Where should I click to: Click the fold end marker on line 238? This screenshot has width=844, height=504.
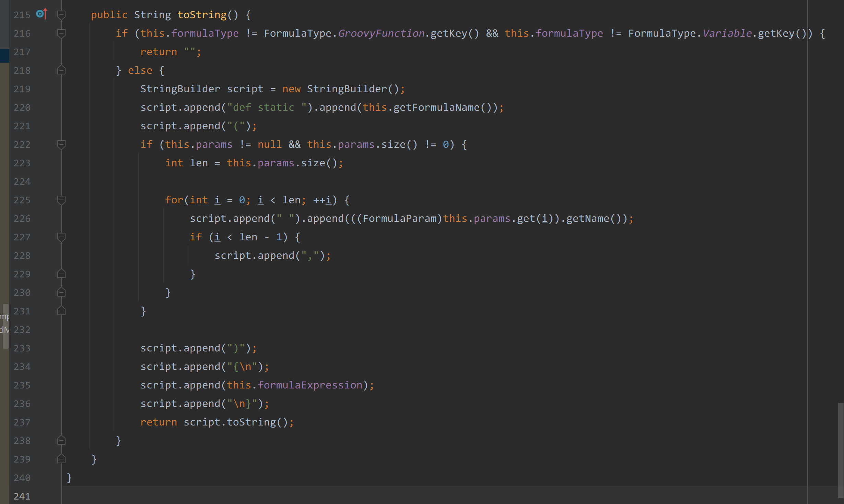[61, 441]
